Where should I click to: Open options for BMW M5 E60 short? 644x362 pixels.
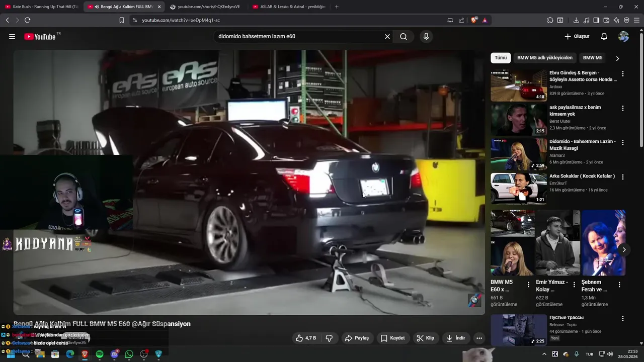(x=528, y=285)
